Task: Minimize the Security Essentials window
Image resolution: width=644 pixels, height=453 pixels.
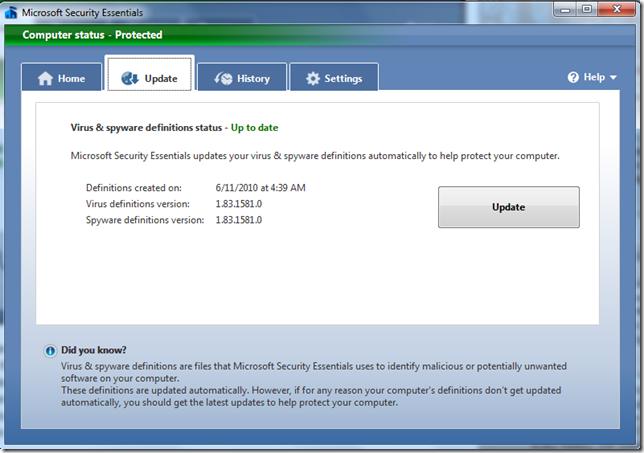Action: [565, 9]
